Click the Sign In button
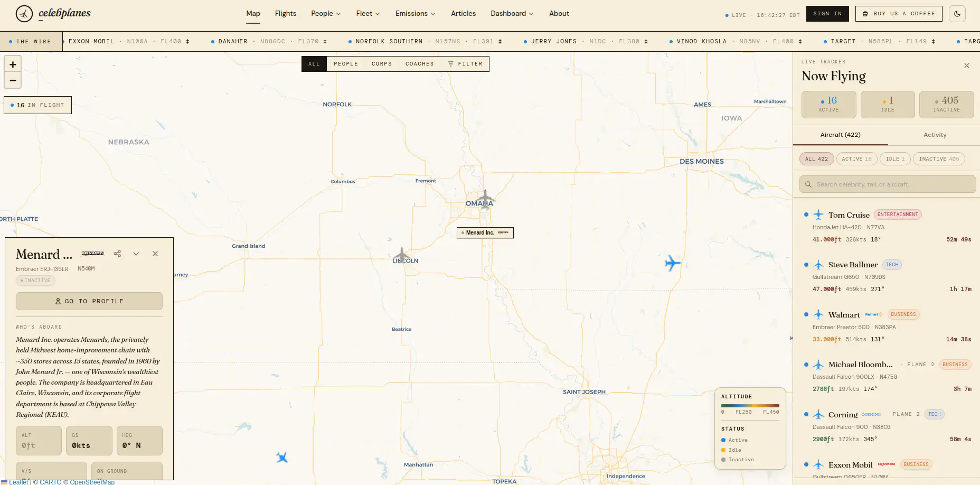This screenshot has width=980, height=485. coord(827,14)
